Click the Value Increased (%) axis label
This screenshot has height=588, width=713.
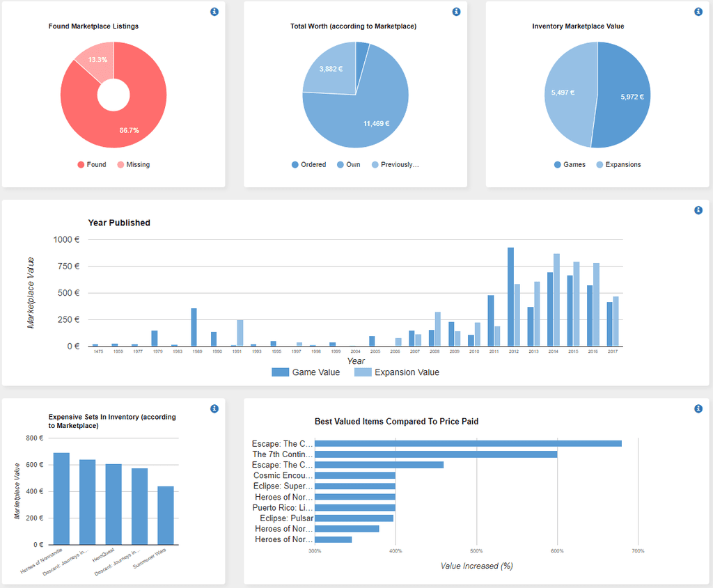pyautogui.click(x=476, y=566)
